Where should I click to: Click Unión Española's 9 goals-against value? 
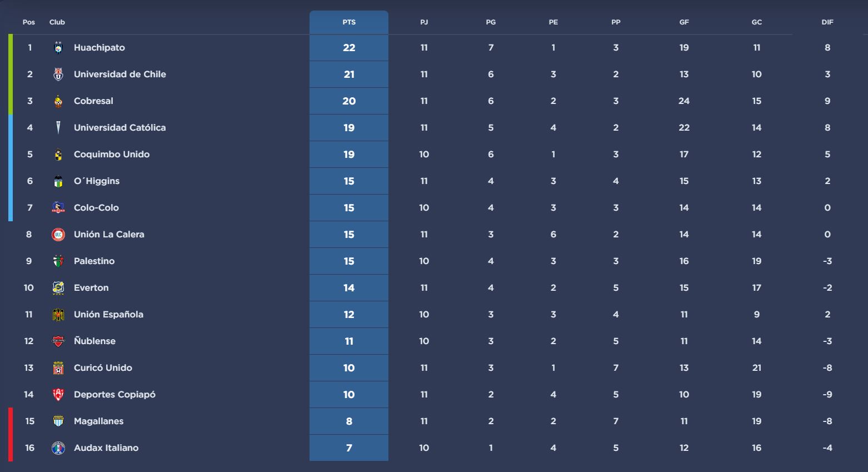click(x=757, y=315)
